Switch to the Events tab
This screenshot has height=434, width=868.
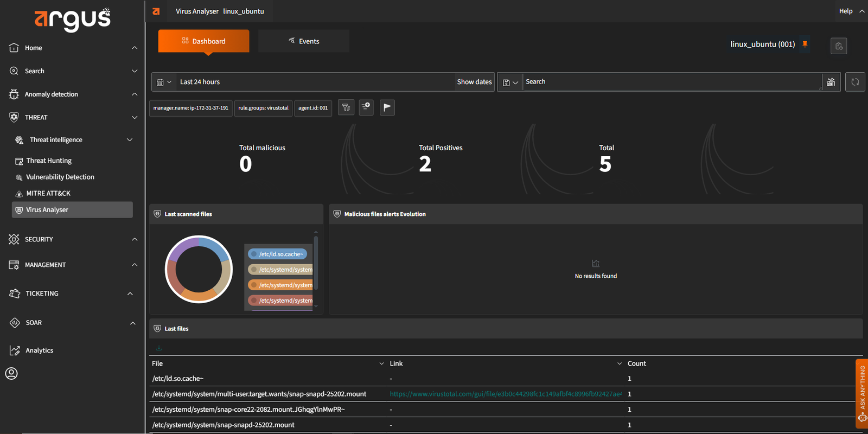[x=304, y=41]
